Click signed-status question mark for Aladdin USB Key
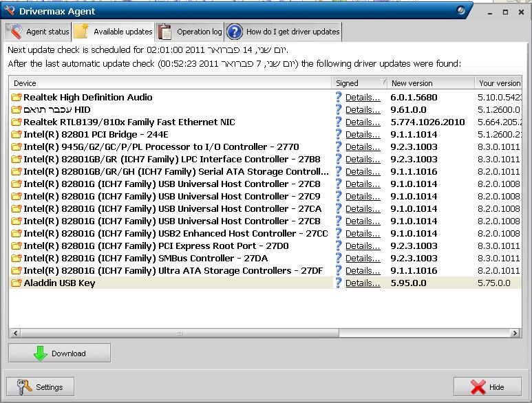The image size is (532, 403). 339,283
